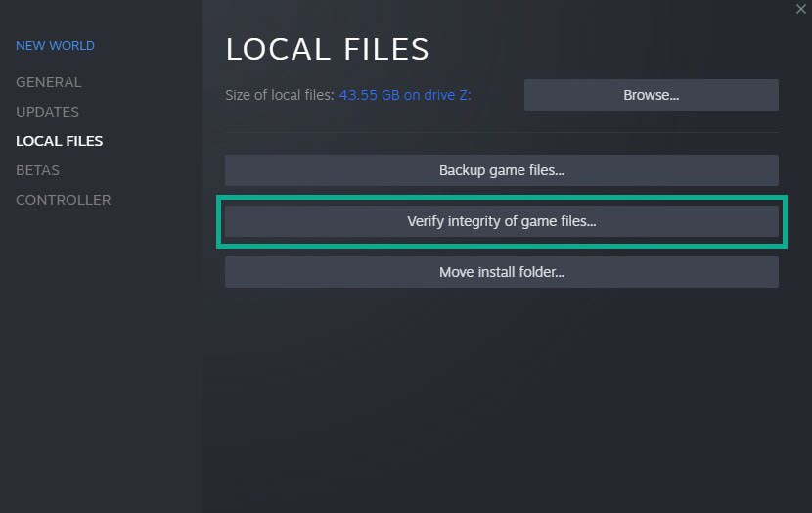Screen dimensions: 812x513
Task: Close the properties window with X
Action: click(x=800, y=9)
